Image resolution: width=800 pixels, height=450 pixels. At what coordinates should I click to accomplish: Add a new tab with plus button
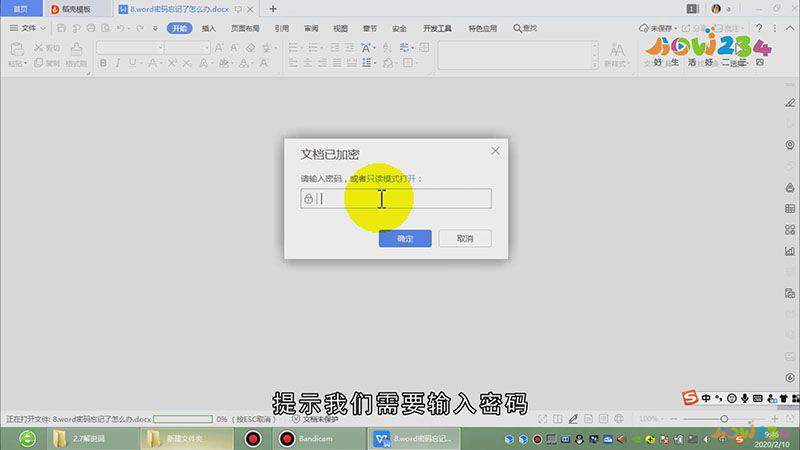click(273, 9)
